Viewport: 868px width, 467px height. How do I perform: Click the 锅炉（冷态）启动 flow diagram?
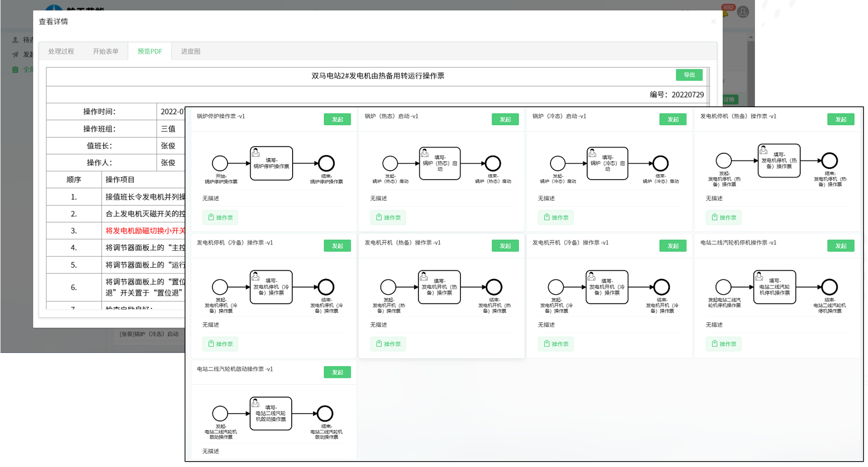pyautogui.click(x=608, y=165)
